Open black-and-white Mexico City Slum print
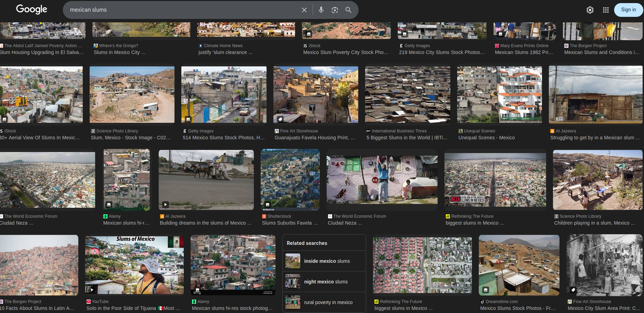Viewport: 644px width, 313px height. 605,265
